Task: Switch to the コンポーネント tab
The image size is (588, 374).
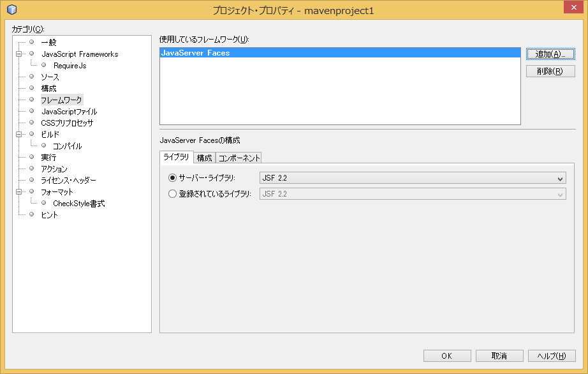Action: pyautogui.click(x=239, y=157)
